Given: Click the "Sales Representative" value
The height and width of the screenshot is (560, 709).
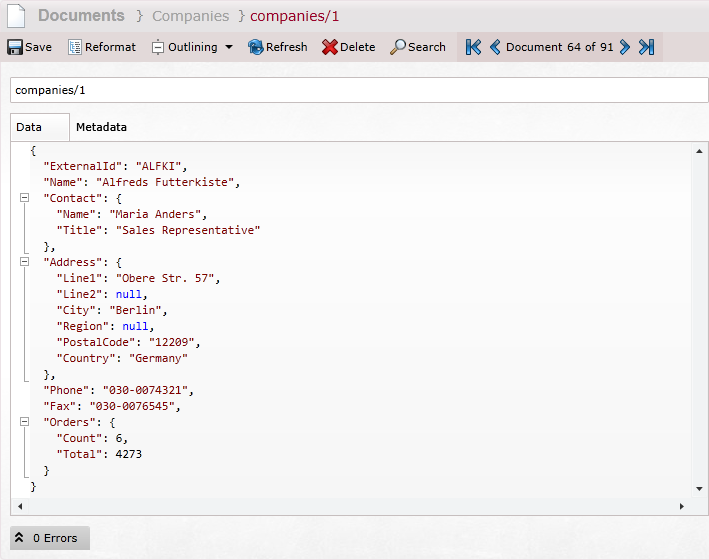Looking at the screenshot, I should [x=188, y=230].
